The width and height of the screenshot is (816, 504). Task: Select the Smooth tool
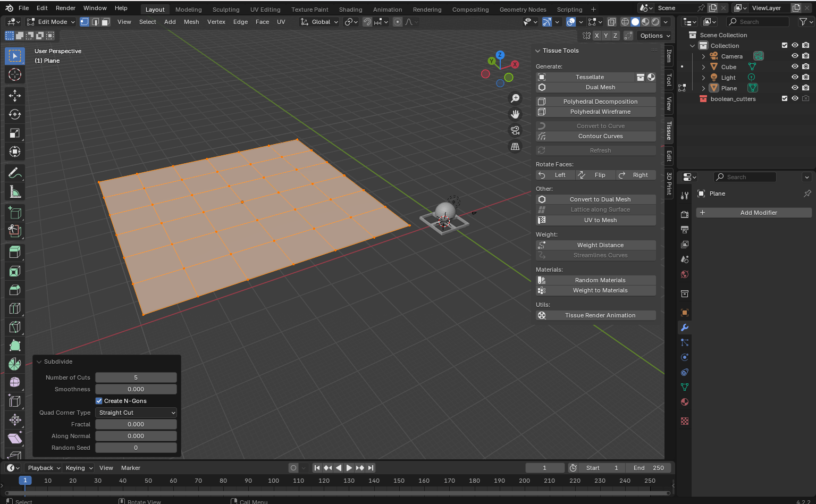pos(15,383)
